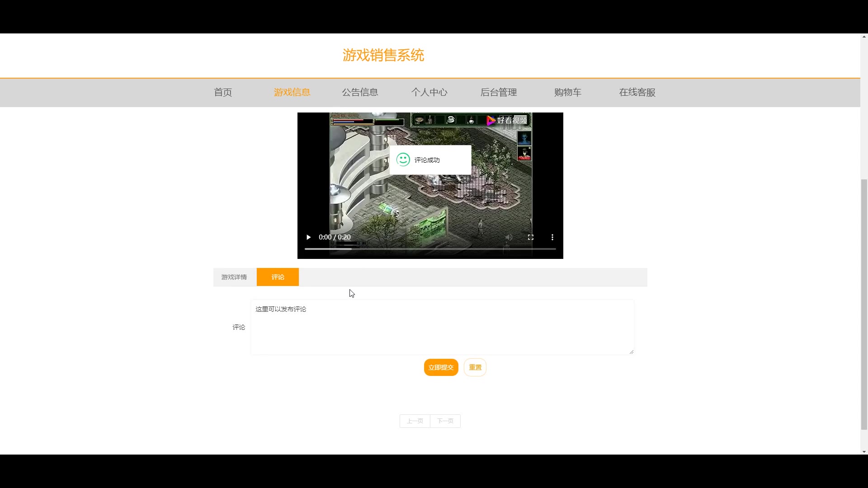Click the 评论成功 notification popup

tap(430, 160)
